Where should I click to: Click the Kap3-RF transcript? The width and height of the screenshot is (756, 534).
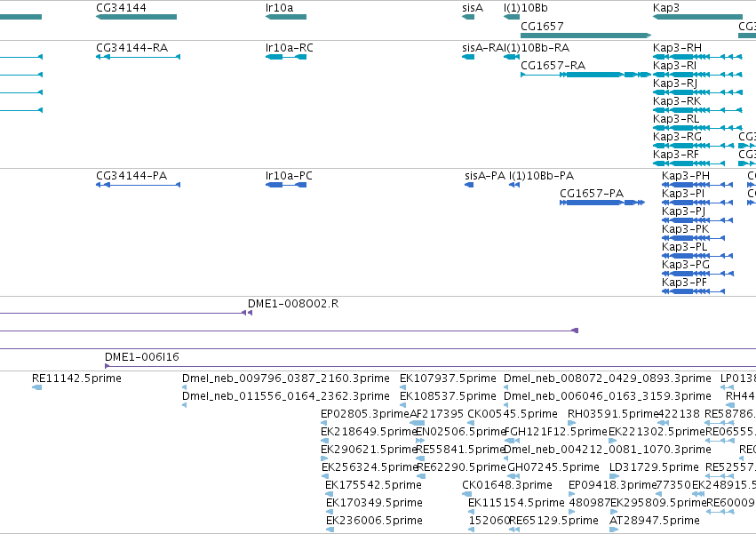(x=688, y=163)
